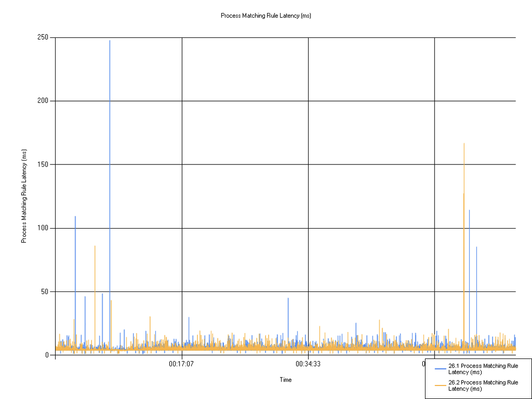This screenshot has width=532, height=399.
Task: Click the vertical y-axis title text
Action: point(24,196)
